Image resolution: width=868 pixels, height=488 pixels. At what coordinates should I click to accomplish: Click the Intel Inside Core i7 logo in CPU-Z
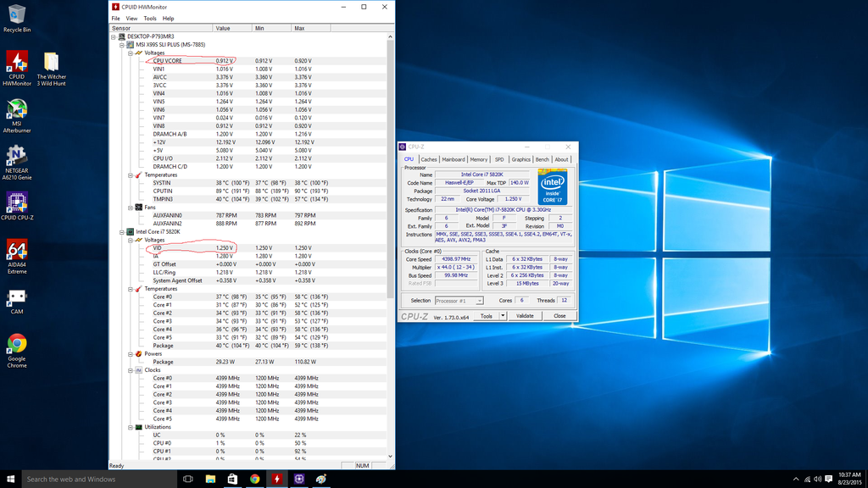[x=553, y=186]
